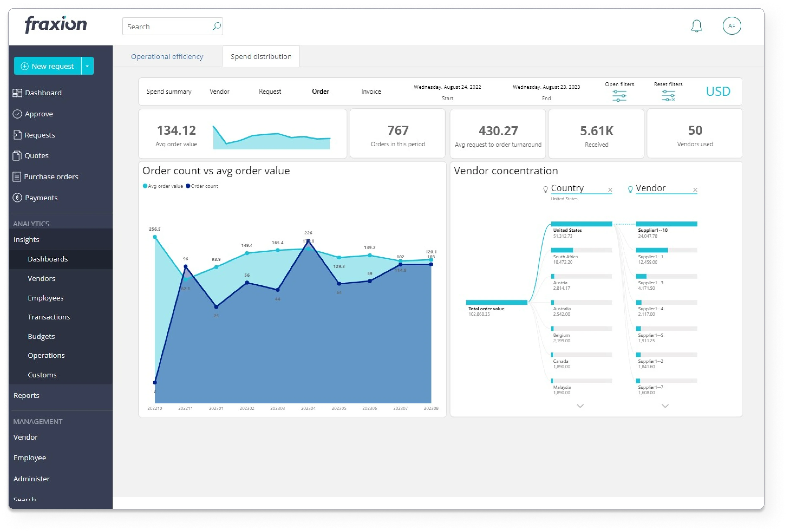
Task: Pick the start date August 24, 2022
Action: 447,87
